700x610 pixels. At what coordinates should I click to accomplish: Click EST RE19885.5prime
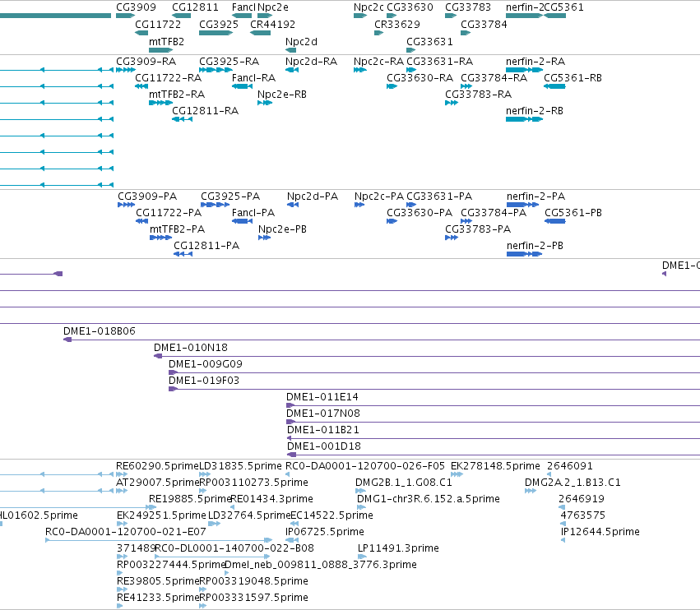point(151,507)
